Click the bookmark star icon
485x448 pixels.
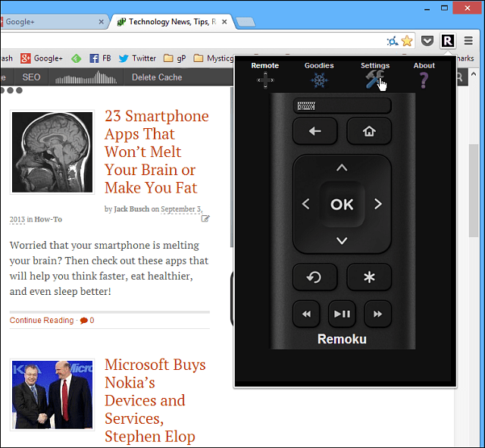pos(407,40)
